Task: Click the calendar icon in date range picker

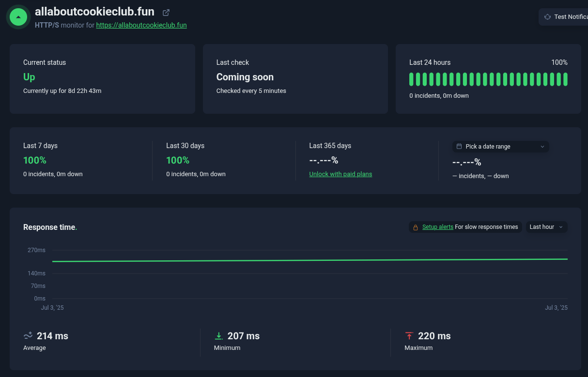Action: tap(459, 146)
